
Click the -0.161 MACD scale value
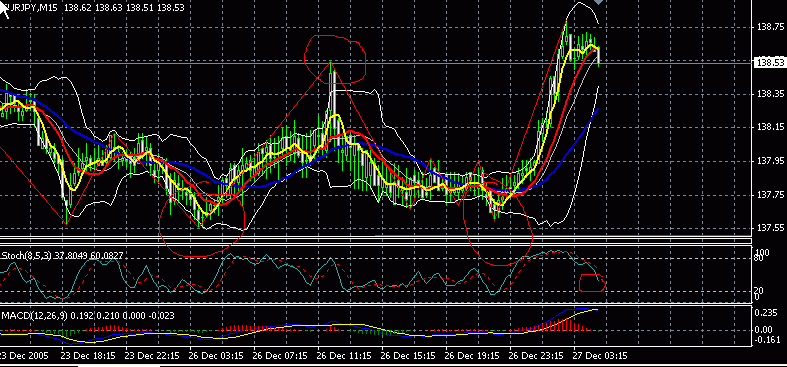click(x=768, y=340)
